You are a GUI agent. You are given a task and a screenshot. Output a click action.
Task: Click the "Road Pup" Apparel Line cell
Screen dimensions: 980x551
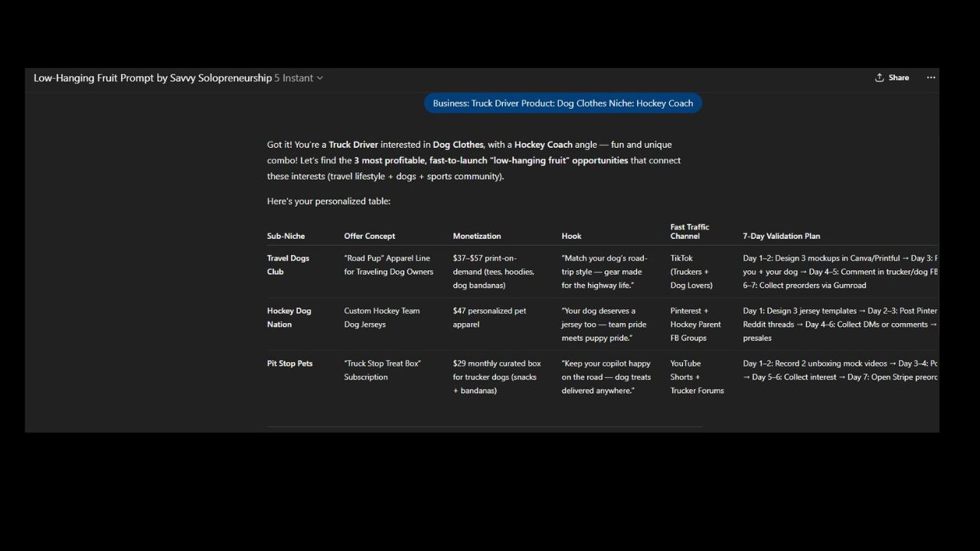388,265
